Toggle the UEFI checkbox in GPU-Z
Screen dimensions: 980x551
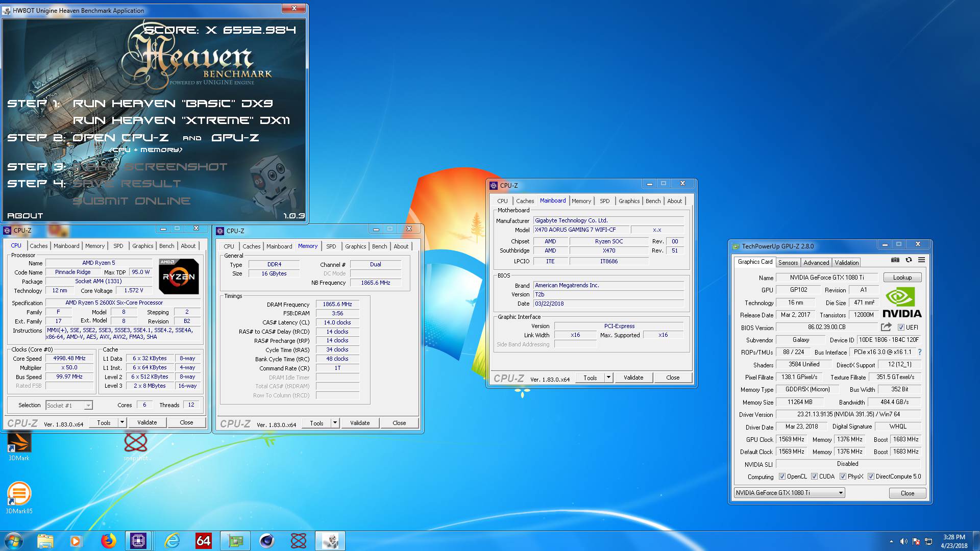pos(901,328)
